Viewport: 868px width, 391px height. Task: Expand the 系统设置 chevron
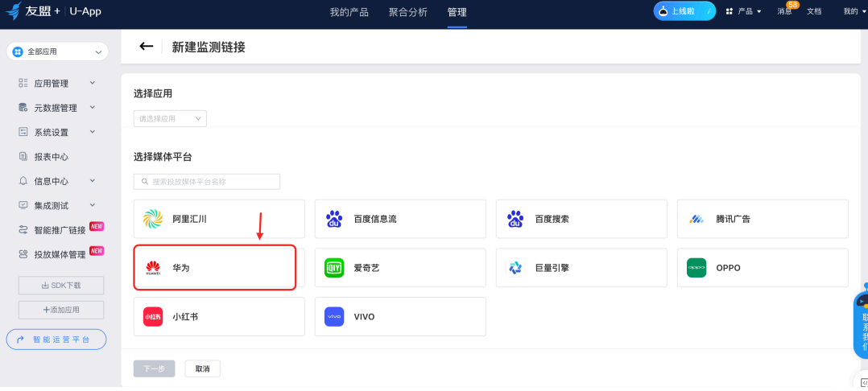tap(93, 132)
